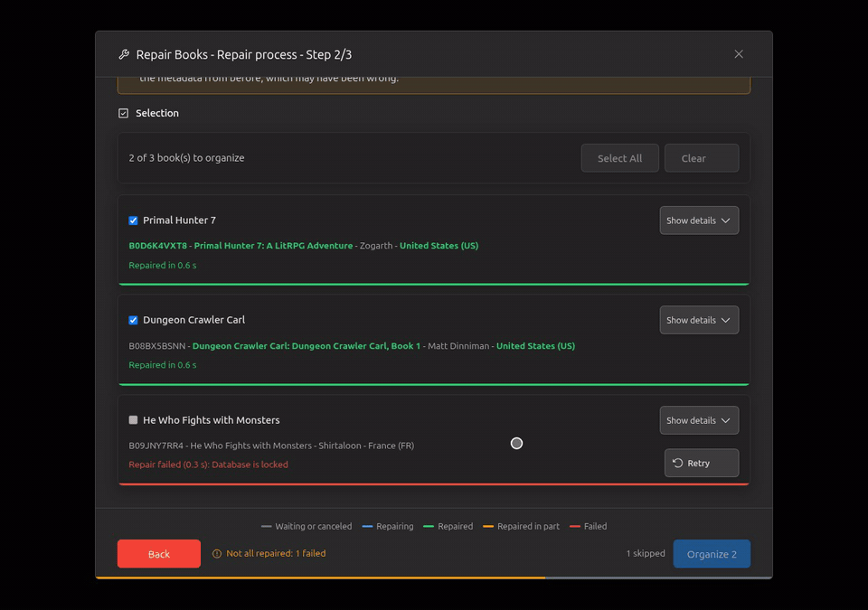Click the red progress bar under He Who Fights with Monsters
868x610 pixels.
tap(433, 483)
